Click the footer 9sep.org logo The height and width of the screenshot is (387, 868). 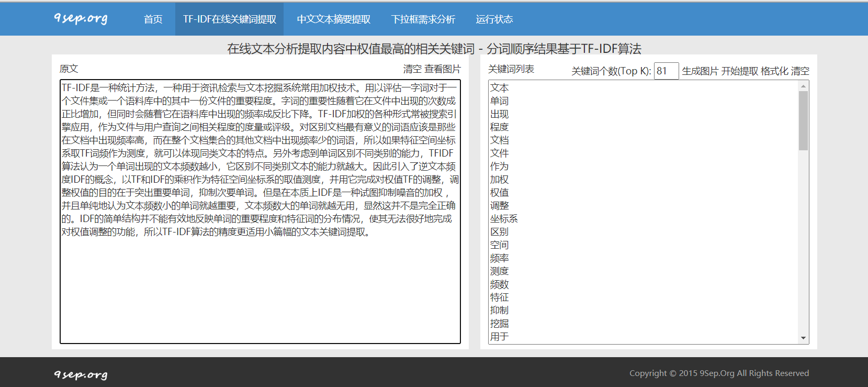pyautogui.click(x=81, y=374)
